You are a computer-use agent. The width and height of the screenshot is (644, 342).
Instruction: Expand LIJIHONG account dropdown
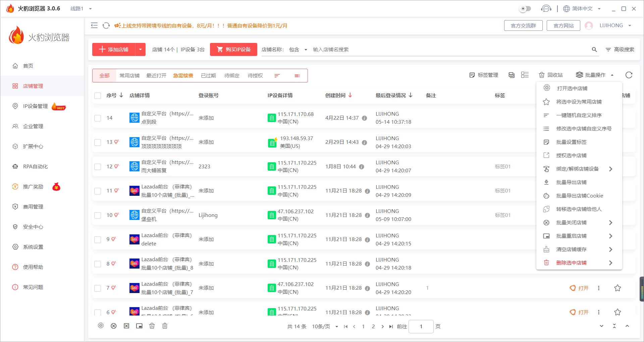click(616, 25)
